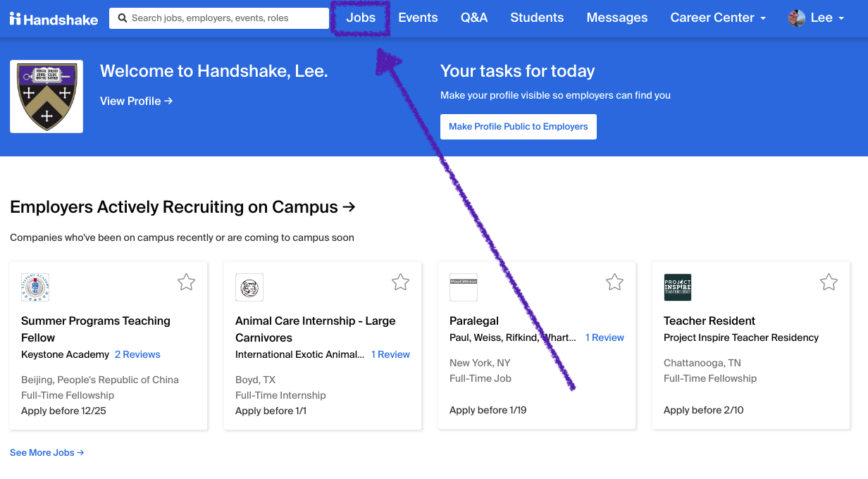Open the Q&A tab
The width and height of the screenshot is (868, 479).
[x=474, y=18]
